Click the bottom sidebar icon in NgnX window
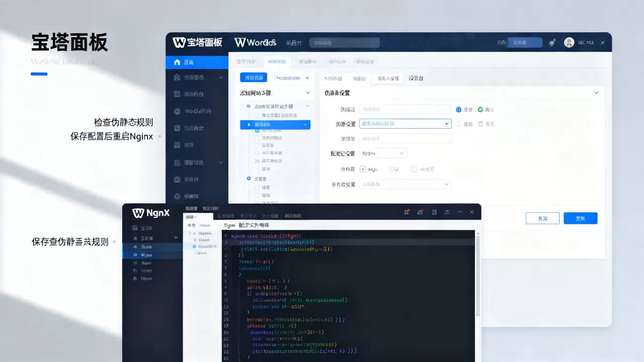 pyautogui.click(x=135, y=278)
